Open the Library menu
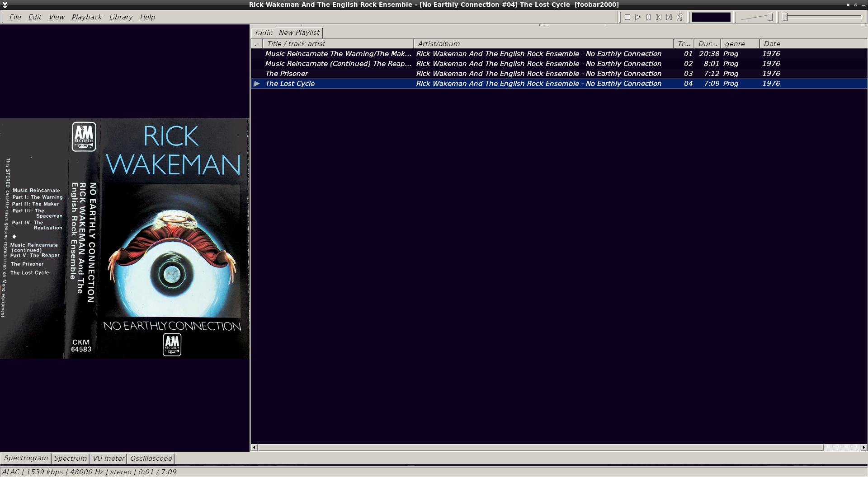This screenshot has width=868, height=477. (121, 17)
